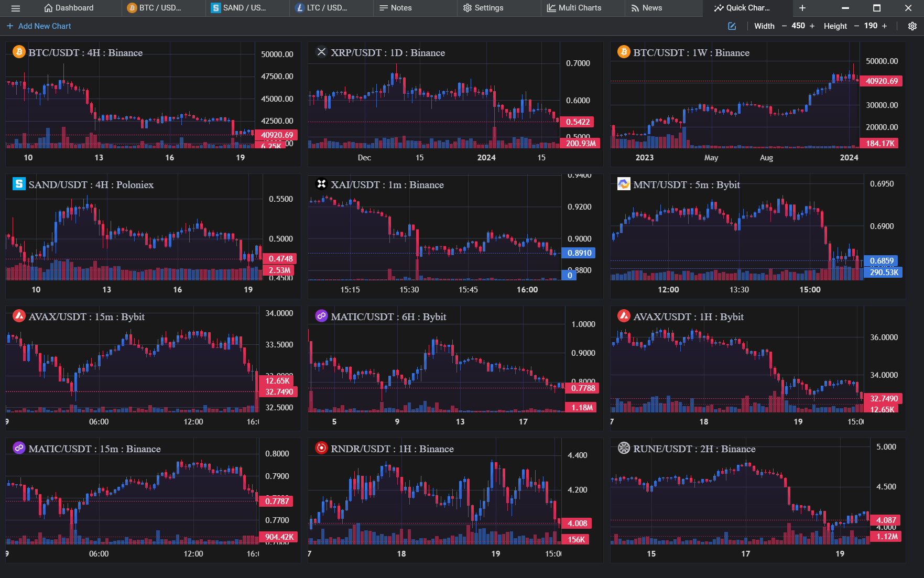The image size is (924, 578).
Task: Click the RNDR icon on the hourly chart
Action: [x=321, y=449]
